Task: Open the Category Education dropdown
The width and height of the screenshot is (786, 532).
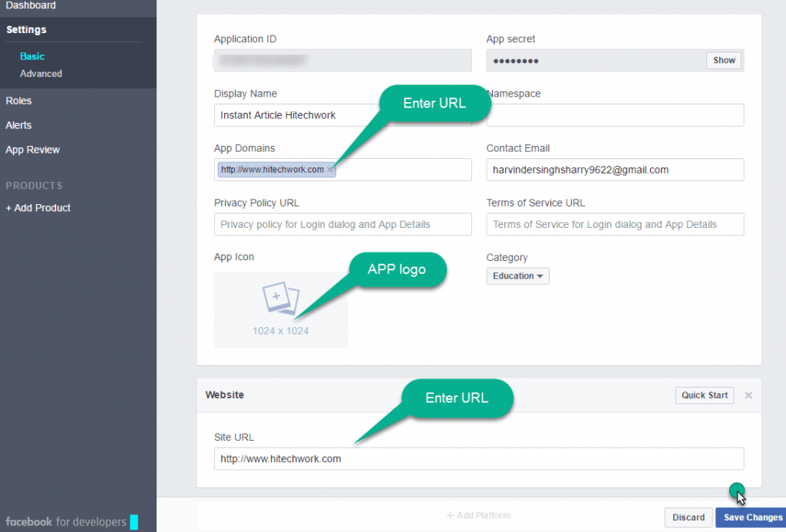Action: pos(518,276)
